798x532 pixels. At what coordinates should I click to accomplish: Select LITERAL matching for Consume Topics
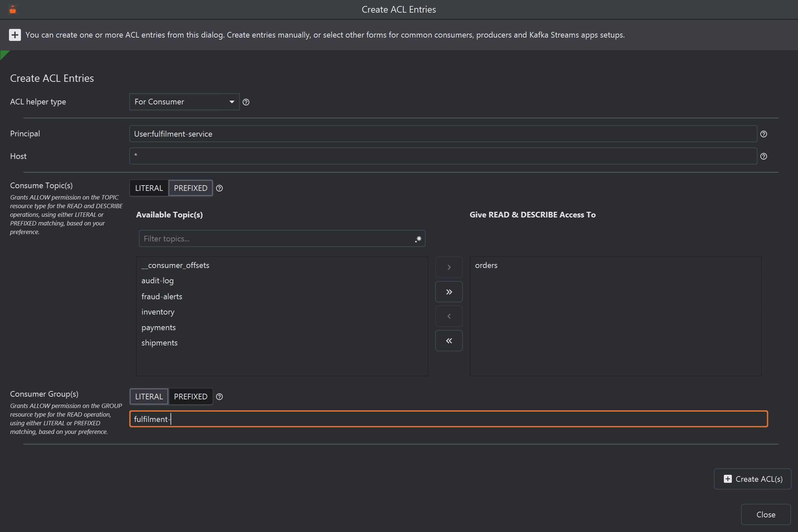pyautogui.click(x=149, y=188)
